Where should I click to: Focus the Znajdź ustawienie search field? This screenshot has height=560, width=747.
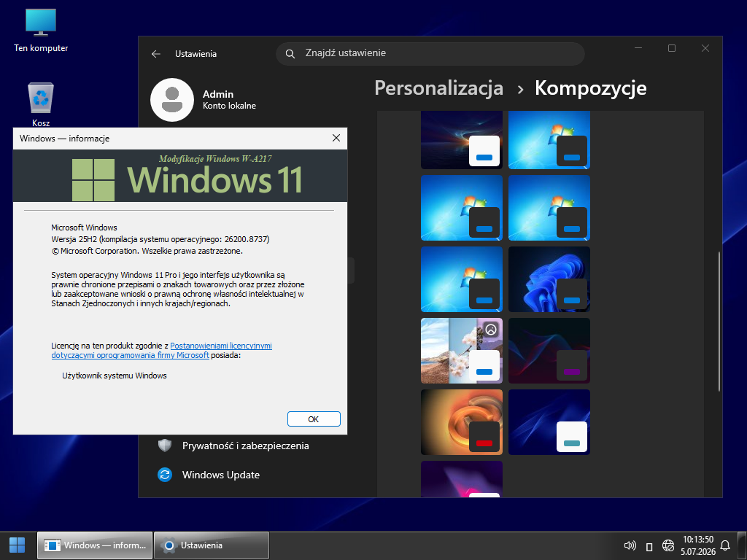click(430, 54)
